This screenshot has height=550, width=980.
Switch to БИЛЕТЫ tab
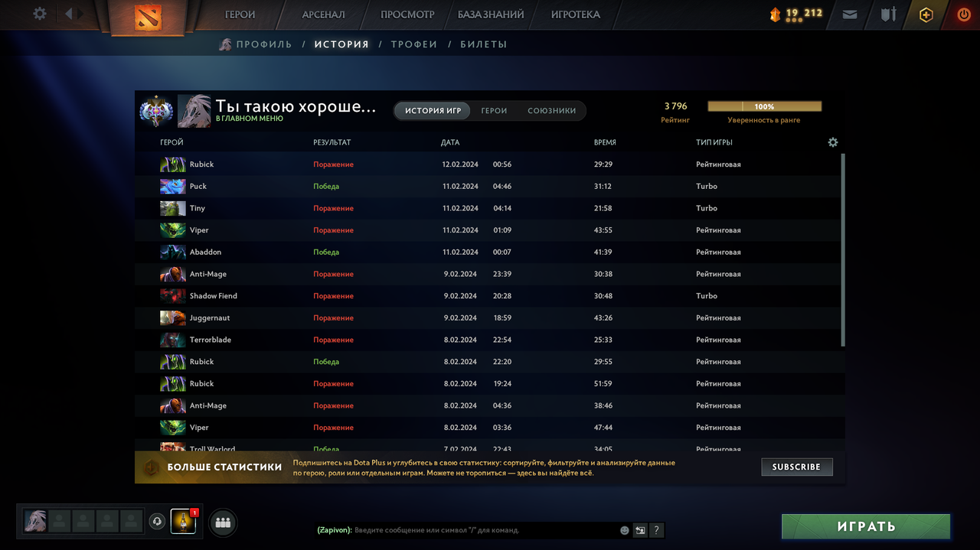[484, 44]
